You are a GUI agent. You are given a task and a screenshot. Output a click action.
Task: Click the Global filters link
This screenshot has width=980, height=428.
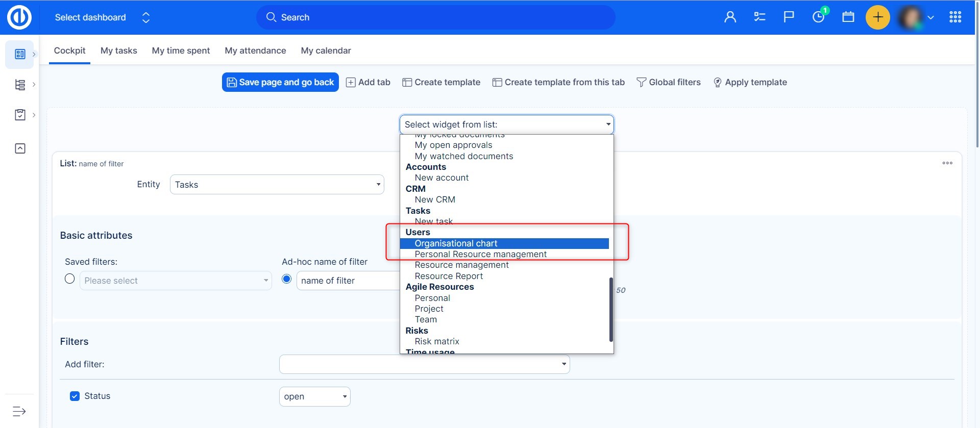669,82
